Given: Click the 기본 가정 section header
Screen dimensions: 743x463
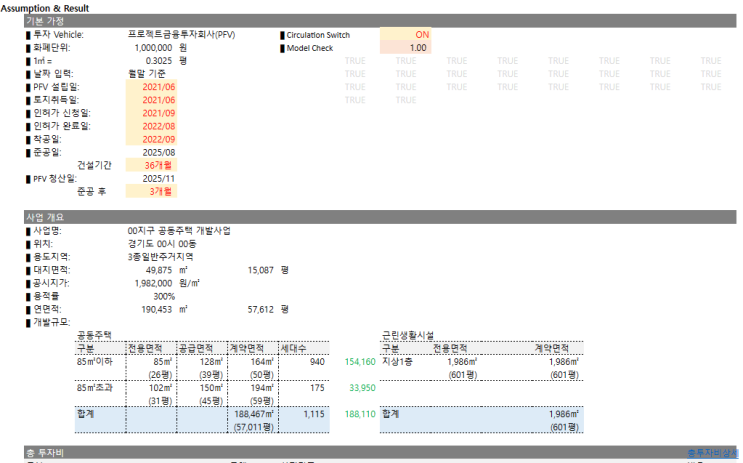Looking at the screenshot, I should [x=380, y=21].
